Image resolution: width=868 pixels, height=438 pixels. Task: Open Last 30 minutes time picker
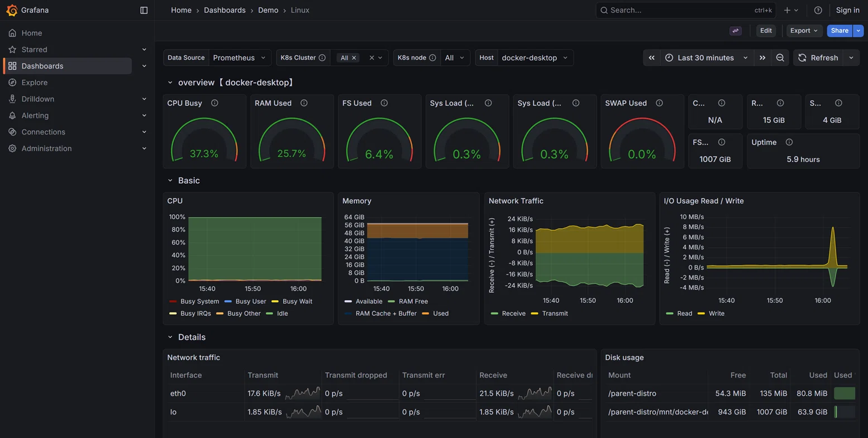707,57
